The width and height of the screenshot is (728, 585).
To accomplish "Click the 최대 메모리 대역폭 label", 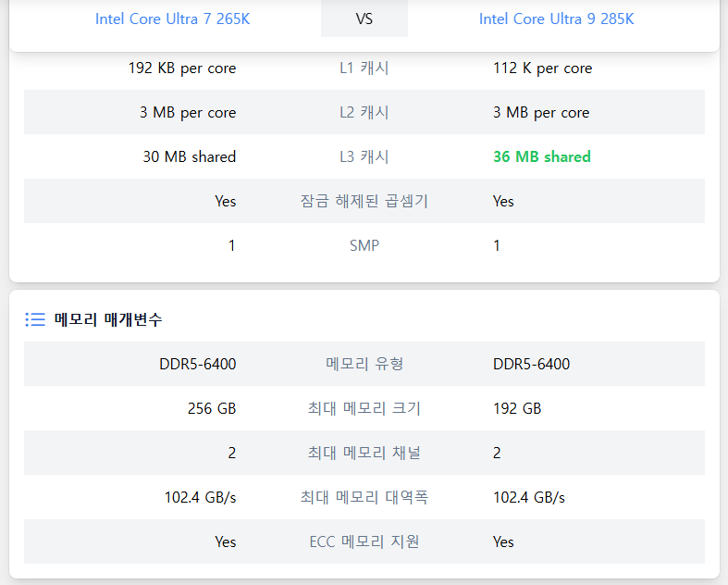I will tap(364, 497).
